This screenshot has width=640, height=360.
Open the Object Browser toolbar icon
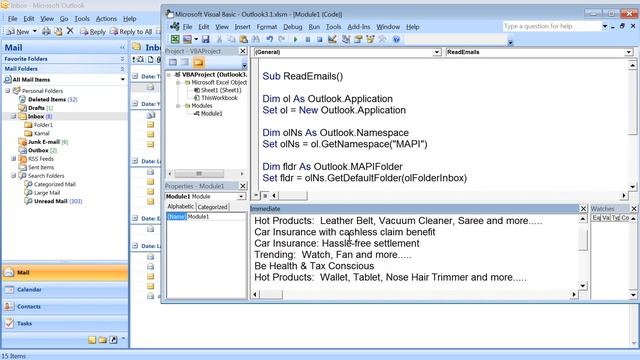[x=370, y=39]
